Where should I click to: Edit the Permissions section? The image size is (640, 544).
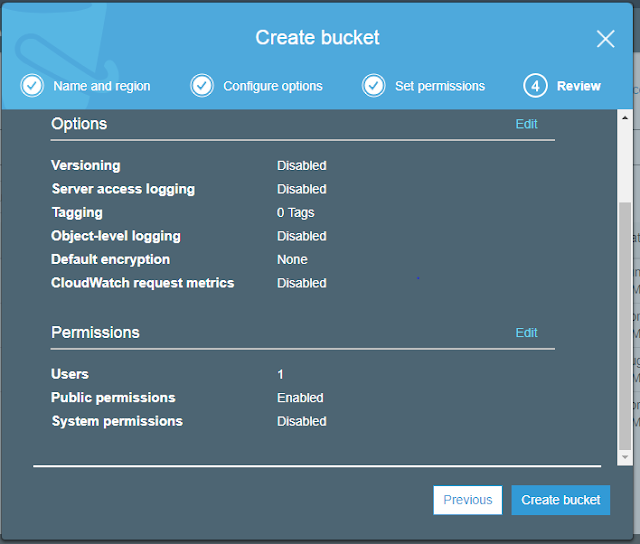(x=526, y=333)
